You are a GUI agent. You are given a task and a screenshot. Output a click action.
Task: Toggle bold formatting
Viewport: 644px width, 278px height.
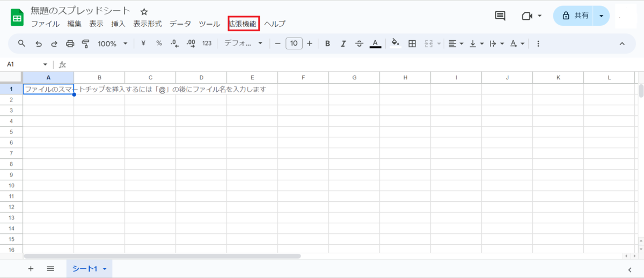coord(327,43)
